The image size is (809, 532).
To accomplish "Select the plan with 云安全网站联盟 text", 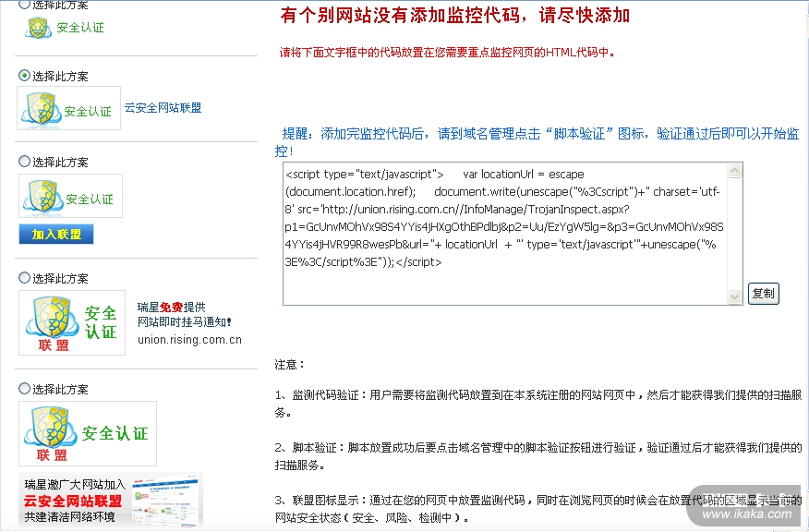I will [24, 76].
